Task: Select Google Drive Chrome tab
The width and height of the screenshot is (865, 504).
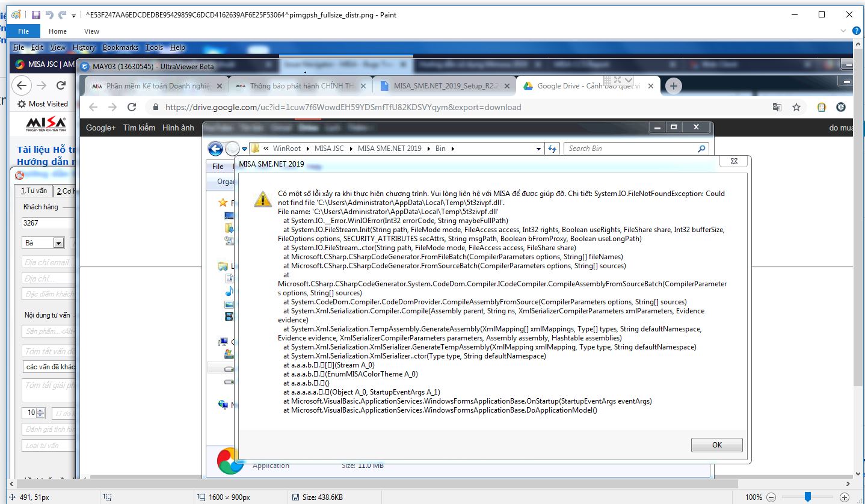Action: [588, 86]
